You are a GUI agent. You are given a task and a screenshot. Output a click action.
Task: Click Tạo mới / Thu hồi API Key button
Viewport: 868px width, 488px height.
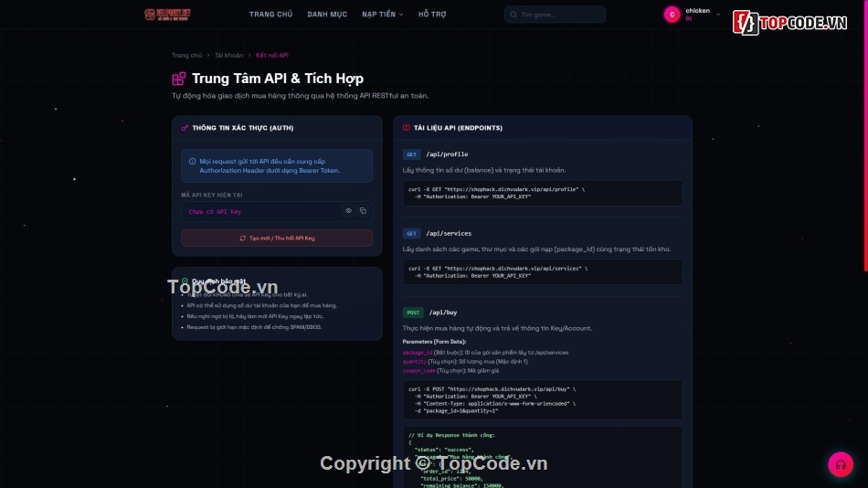coord(277,239)
